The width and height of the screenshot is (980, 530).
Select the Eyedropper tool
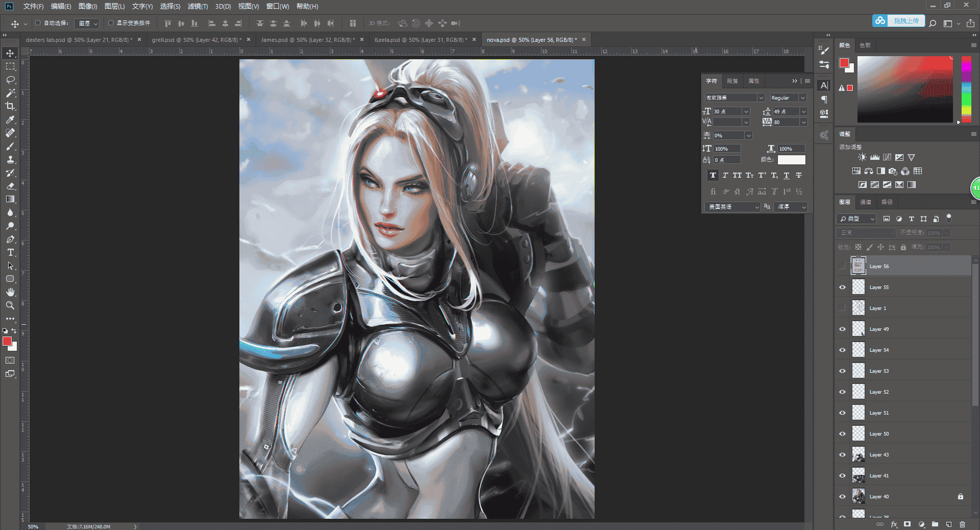(10, 119)
